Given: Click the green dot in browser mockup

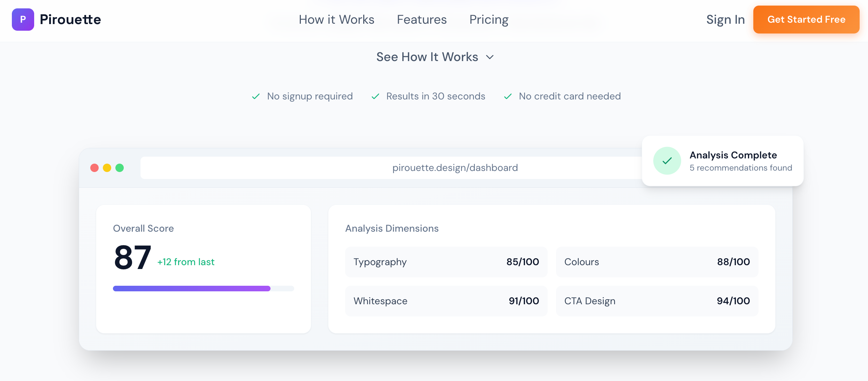Looking at the screenshot, I should pyautogui.click(x=120, y=168).
